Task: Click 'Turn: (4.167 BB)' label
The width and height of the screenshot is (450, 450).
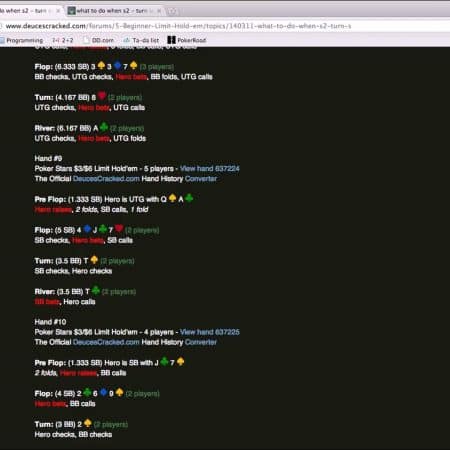Action: [62, 98]
